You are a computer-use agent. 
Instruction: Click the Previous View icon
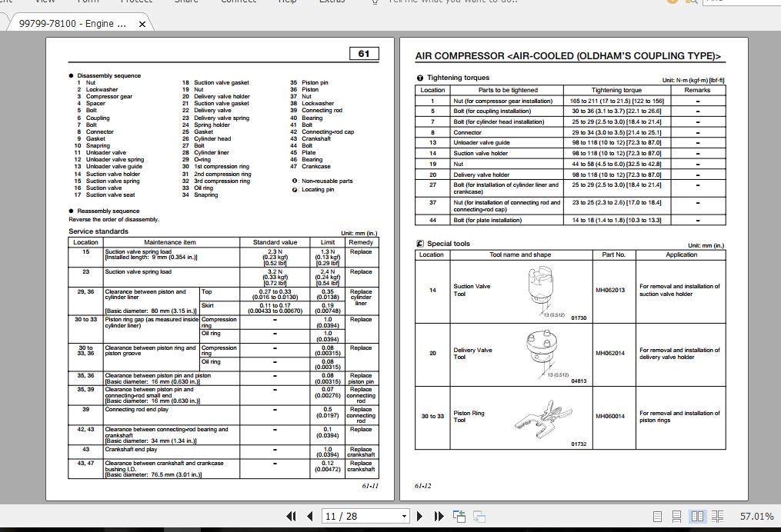pos(459,516)
